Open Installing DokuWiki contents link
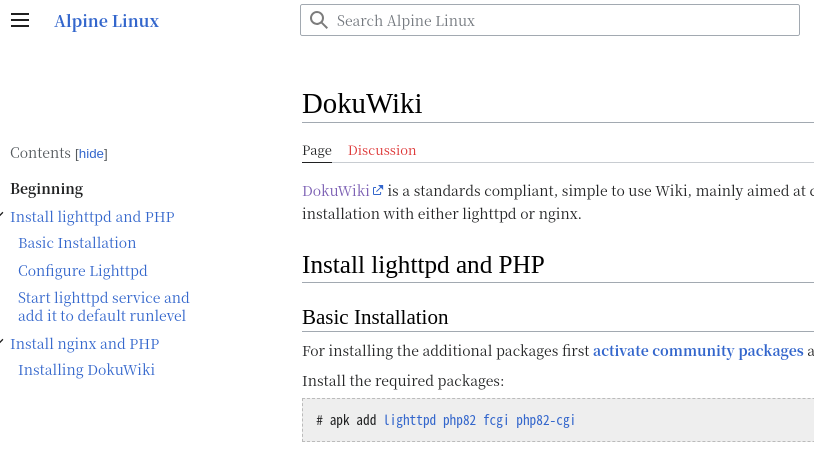 click(86, 370)
